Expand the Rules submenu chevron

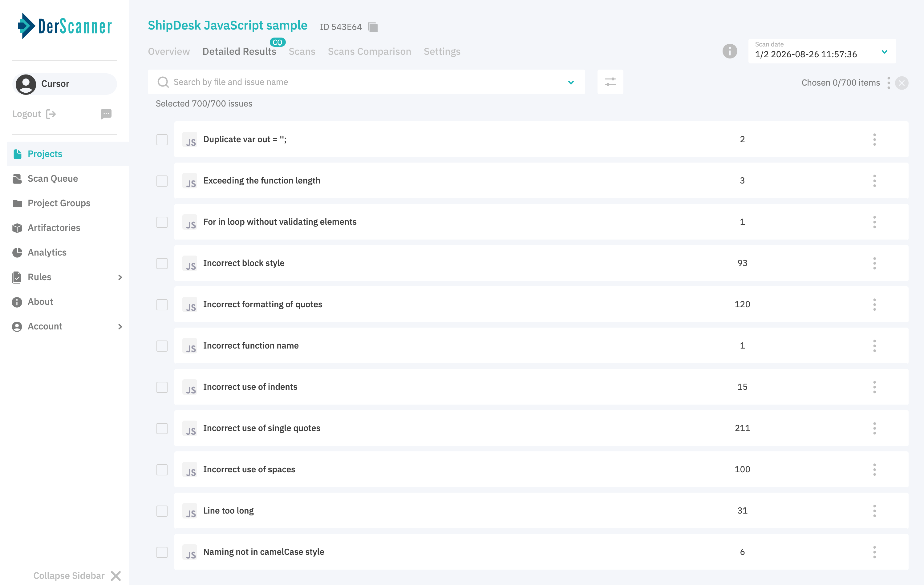click(120, 277)
